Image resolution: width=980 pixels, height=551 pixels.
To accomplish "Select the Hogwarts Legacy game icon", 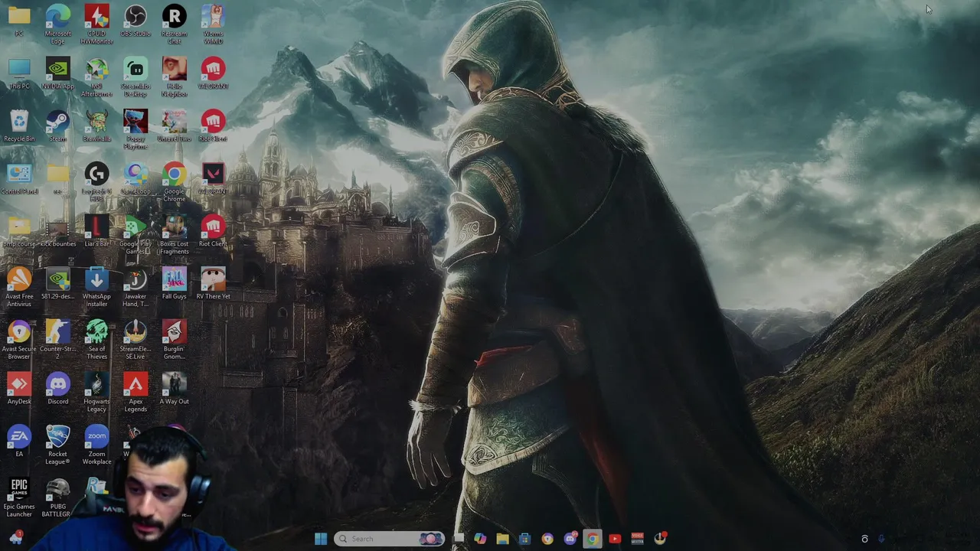I will [96, 393].
